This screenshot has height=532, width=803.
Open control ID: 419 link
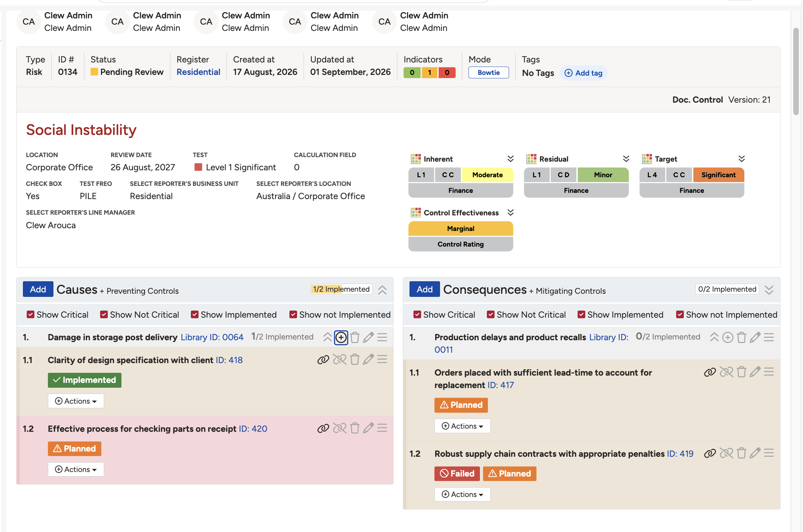680,454
